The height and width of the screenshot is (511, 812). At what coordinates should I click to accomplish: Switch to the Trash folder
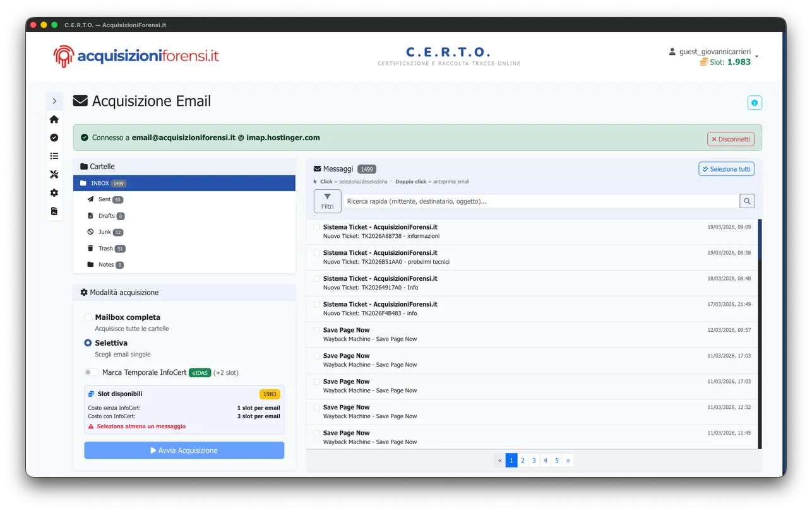(106, 248)
